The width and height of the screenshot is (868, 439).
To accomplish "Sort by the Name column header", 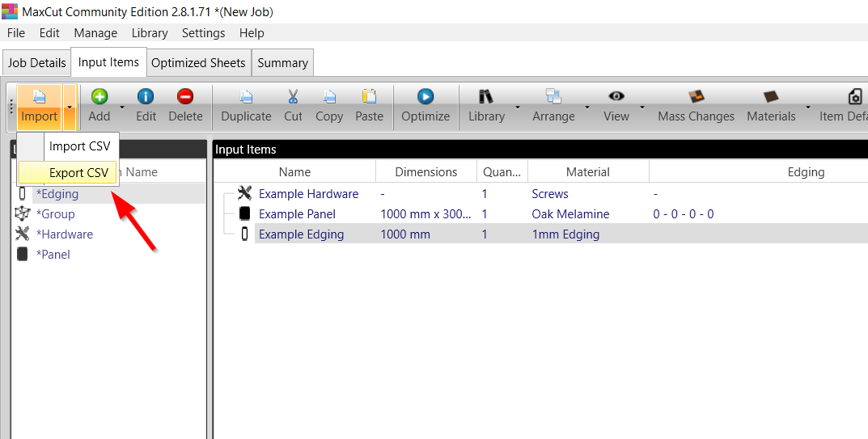I will [x=294, y=172].
